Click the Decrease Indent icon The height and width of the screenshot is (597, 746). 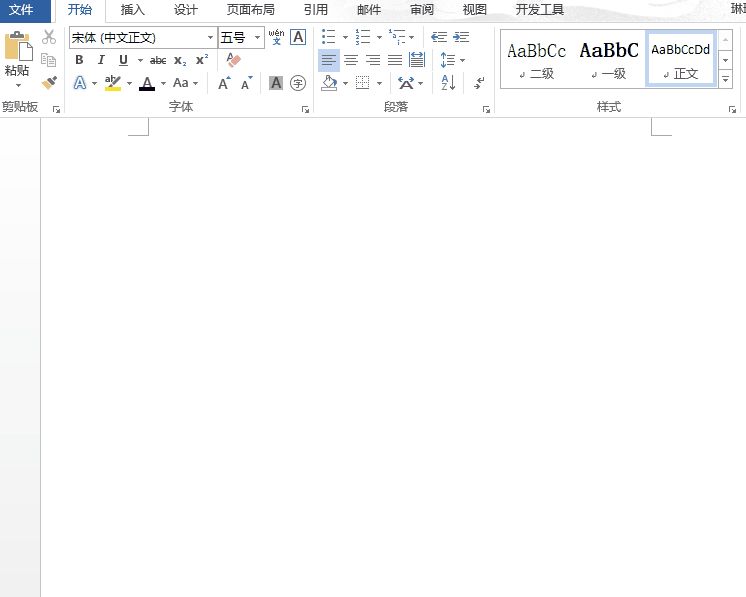point(438,37)
